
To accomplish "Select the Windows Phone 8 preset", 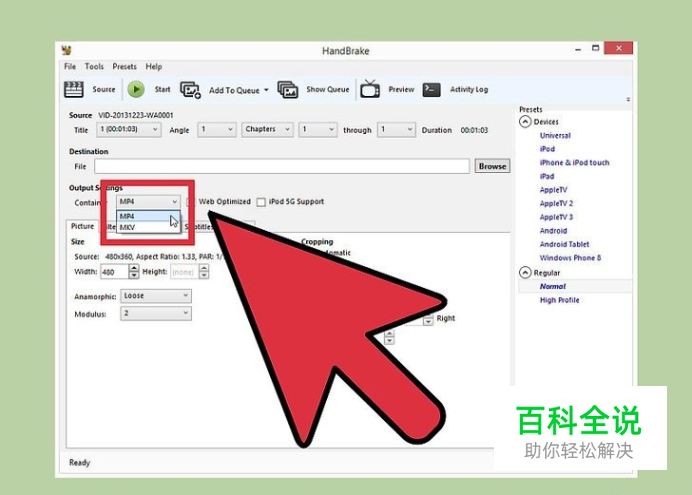I will [x=570, y=258].
